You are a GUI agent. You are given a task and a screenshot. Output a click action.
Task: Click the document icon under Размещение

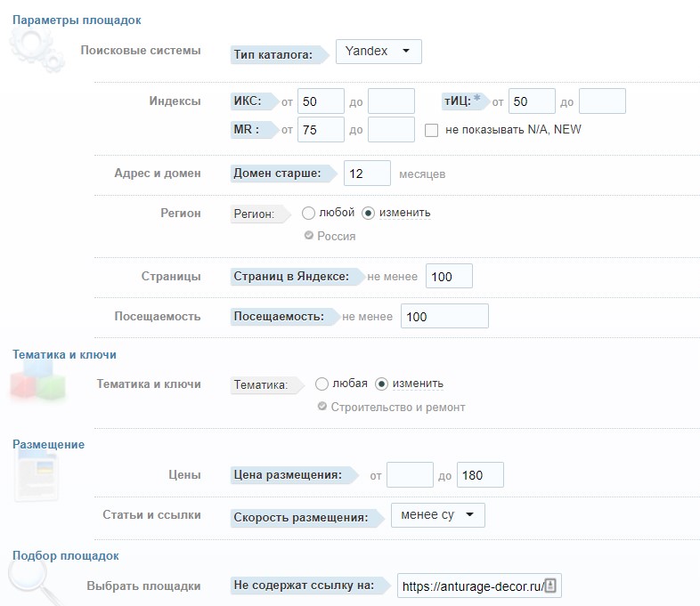[x=37, y=475]
